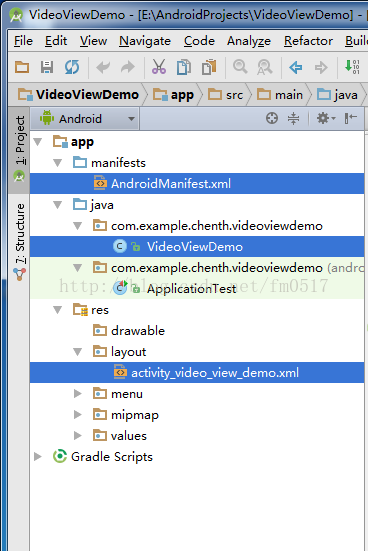
Task: Open the Refactor menu
Action: 308,41
